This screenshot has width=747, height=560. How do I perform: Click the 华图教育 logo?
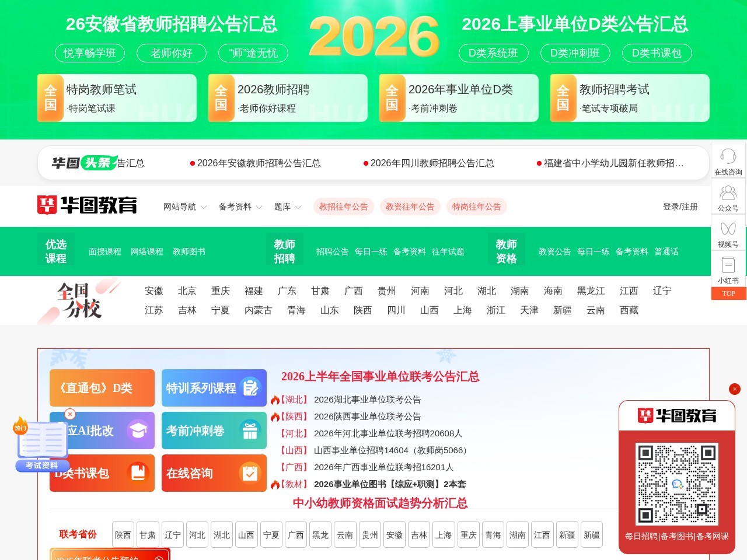pyautogui.click(x=86, y=205)
